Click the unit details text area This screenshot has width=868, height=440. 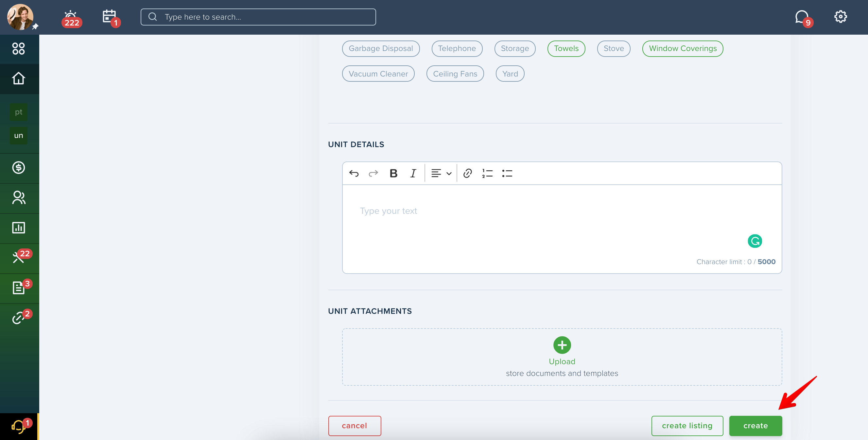coord(562,229)
